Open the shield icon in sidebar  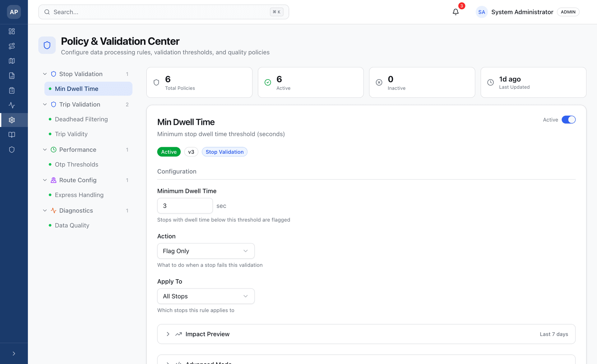(12, 150)
